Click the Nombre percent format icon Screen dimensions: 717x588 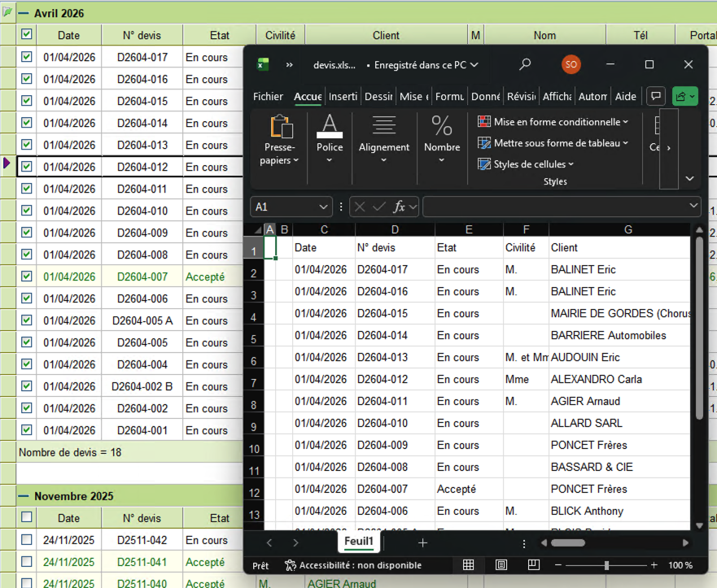point(442,126)
